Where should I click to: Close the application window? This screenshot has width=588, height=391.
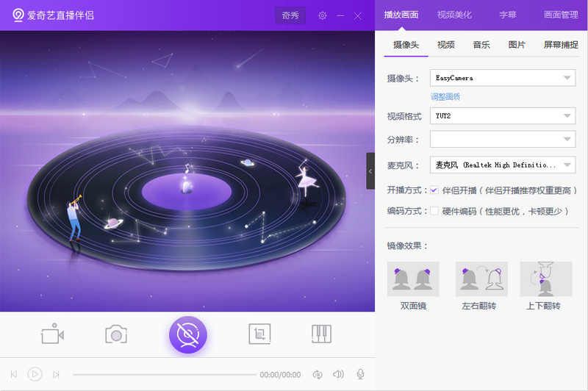tap(358, 15)
